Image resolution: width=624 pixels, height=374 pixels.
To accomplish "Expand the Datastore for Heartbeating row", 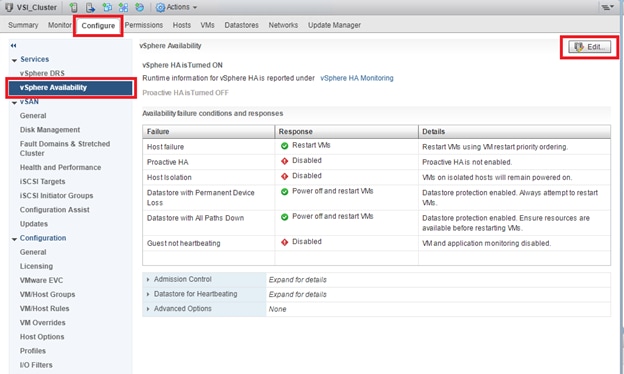I will tap(148, 294).
